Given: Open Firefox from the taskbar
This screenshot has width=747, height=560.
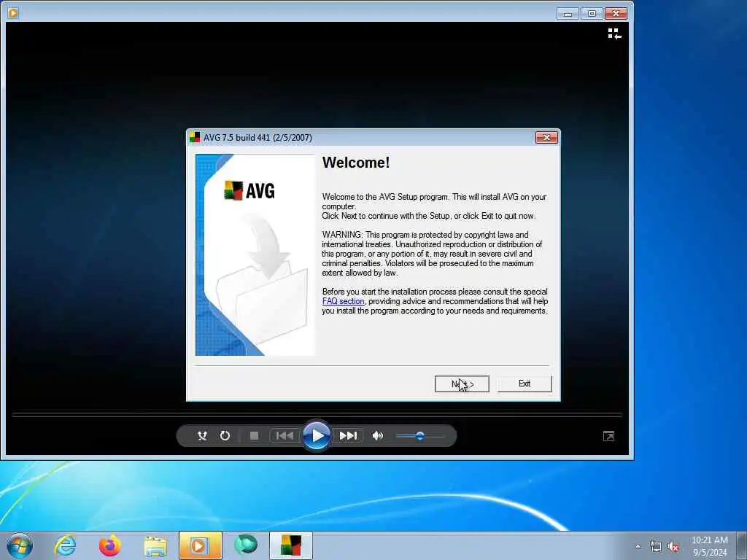Looking at the screenshot, I should (x=109, y=545).
